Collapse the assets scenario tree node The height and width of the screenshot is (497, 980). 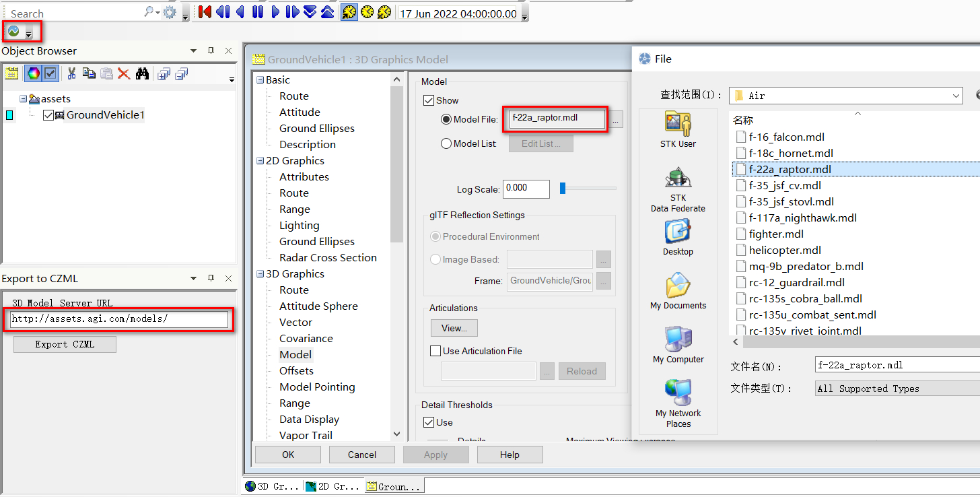pos(23,98)
